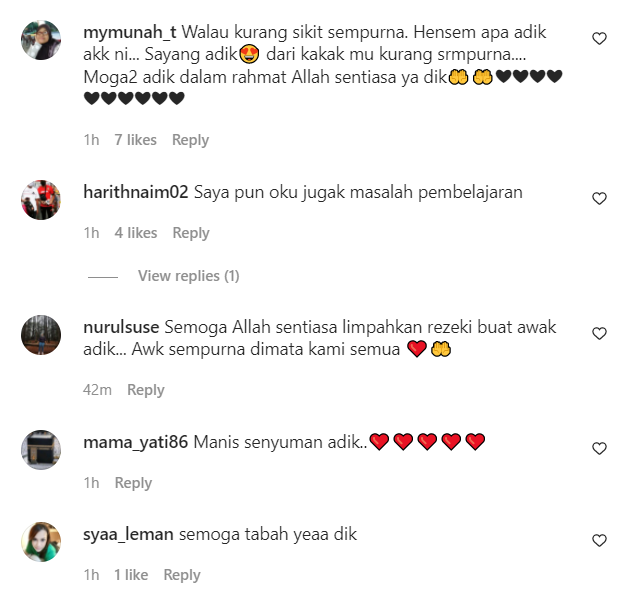Open syaa_leman's profile picture

41,542
